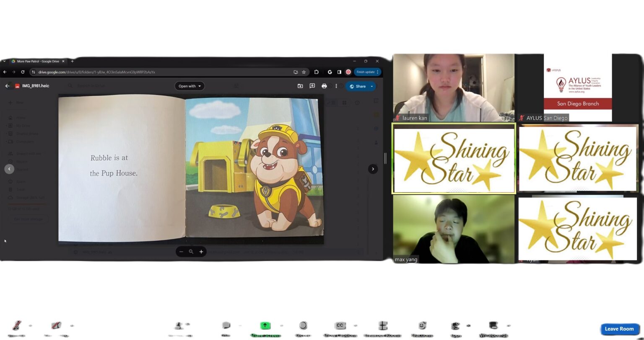Go back in Chrome browser history
This screenshot has height=340, width=644.
[x=5, y=72]
